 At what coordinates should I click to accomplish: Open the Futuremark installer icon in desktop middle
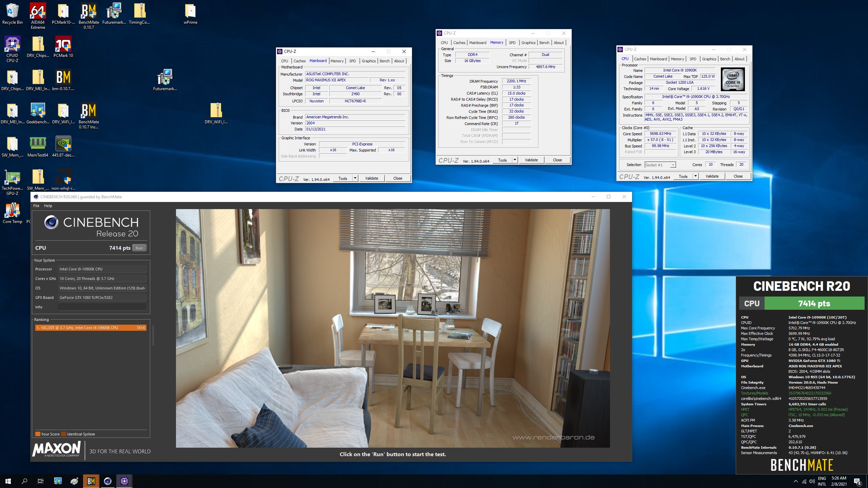[165, 81]
